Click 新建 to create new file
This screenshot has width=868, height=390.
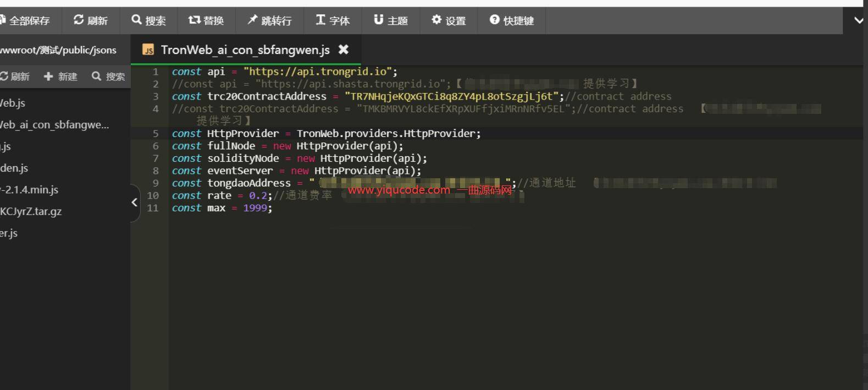(x=60, y=76)
